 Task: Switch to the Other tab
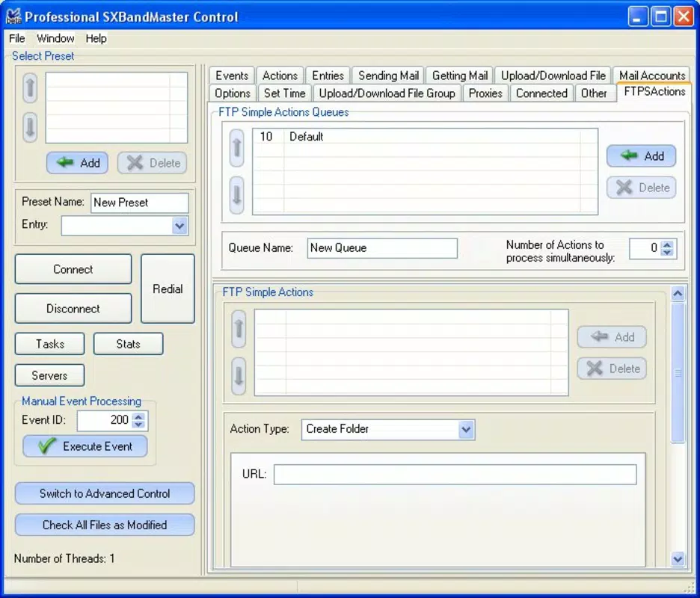pyautogui.click(x=594, y=93)
